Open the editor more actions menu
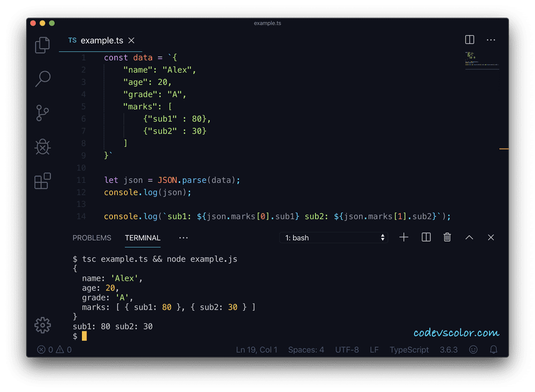Image resolution: width=535 pixels, height=392 pixels. [491, 40]
